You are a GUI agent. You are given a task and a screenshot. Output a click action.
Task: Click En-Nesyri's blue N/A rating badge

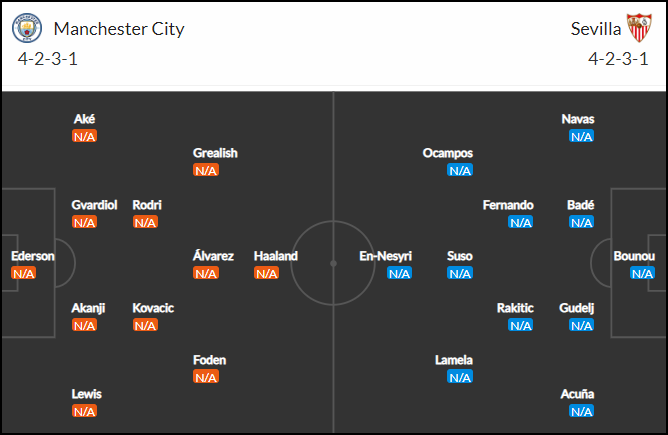click(399, 273)
